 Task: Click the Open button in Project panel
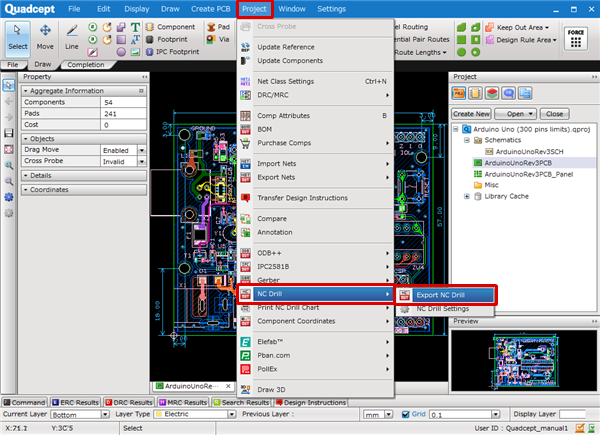coord(515,114)
